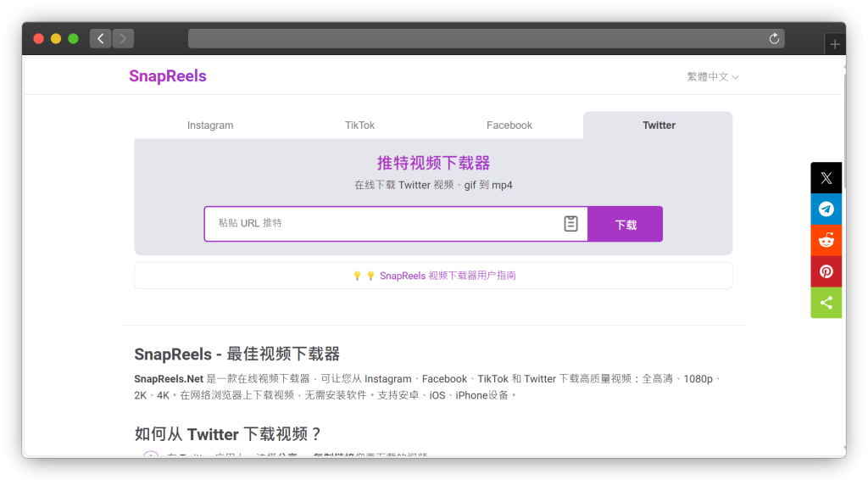
Task: Click the SnapReels logo
Action: 168,76
